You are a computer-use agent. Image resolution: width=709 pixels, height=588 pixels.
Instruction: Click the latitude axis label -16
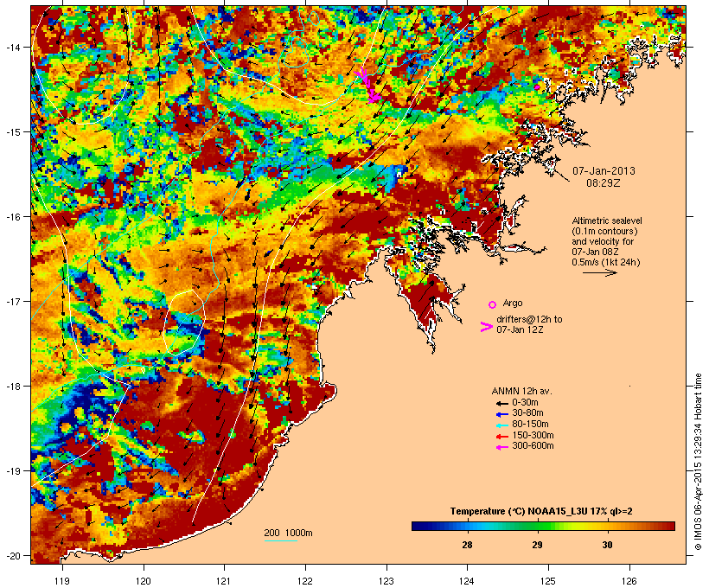click(12, 217)
